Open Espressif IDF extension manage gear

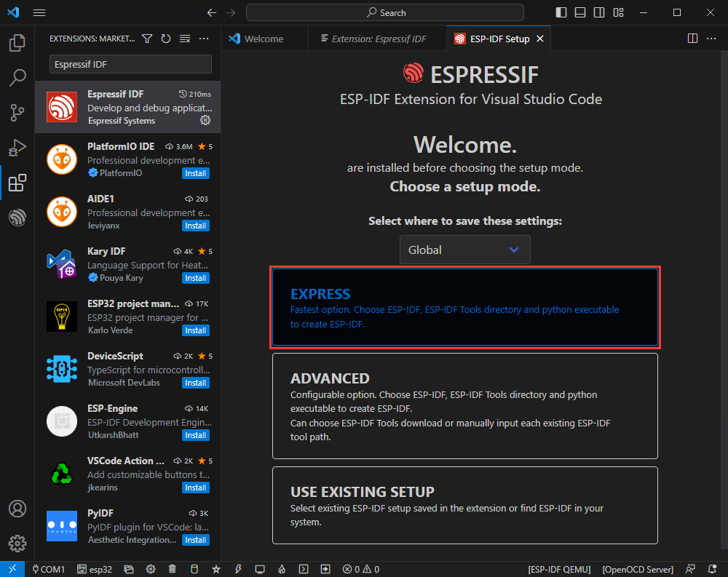click(205, 120)
